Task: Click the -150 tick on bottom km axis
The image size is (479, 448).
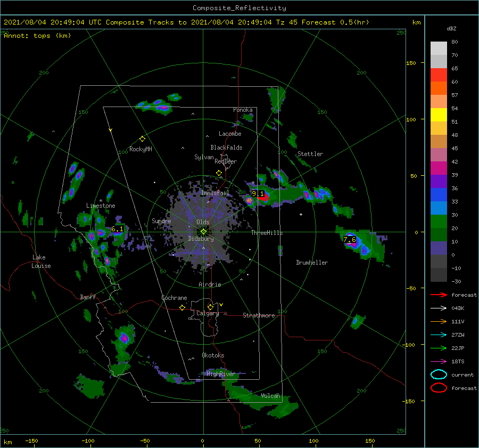Action: pyautogui.click(x=31, y=441)
